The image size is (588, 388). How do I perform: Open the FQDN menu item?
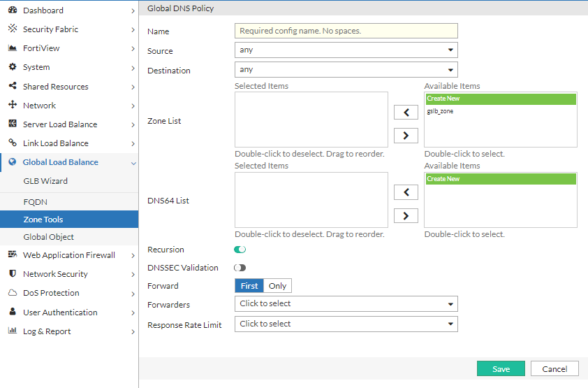34,201
